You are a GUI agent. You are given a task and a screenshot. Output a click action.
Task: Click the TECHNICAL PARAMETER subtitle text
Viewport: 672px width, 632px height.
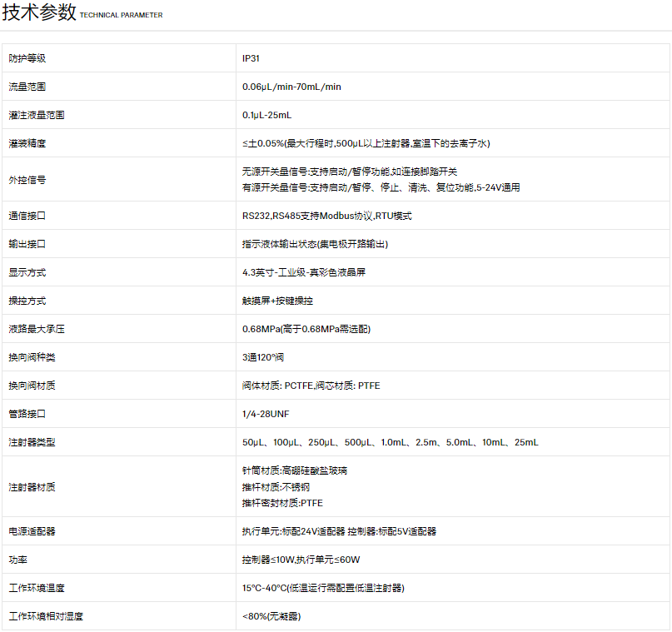(121, 16)
